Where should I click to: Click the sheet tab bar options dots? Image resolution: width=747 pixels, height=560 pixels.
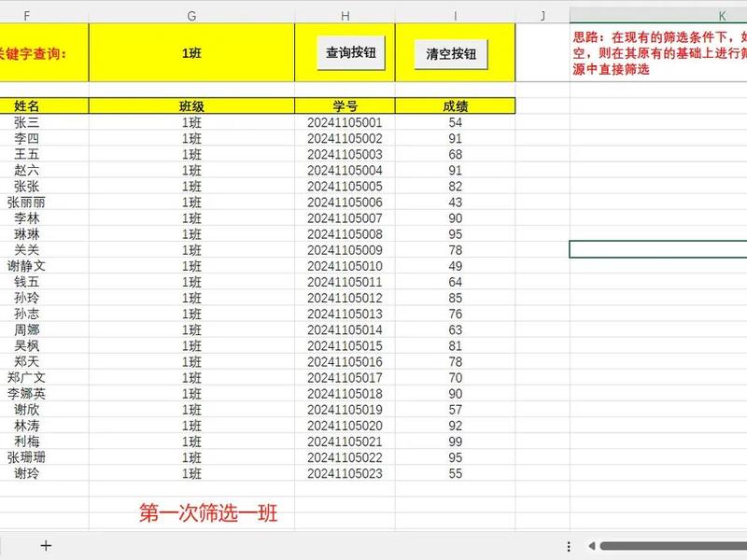(x=569, y=546)
